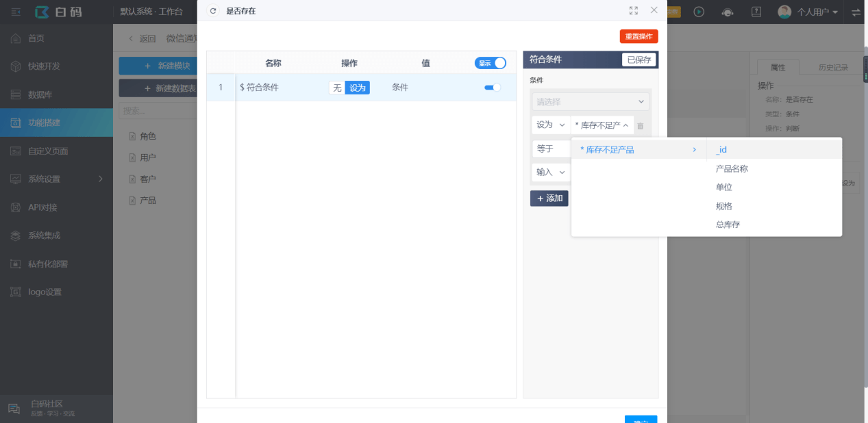Screen dimensions: 868x423
Task: Open the 请选择 condition dropdown
Action: [x=591, y=101]
